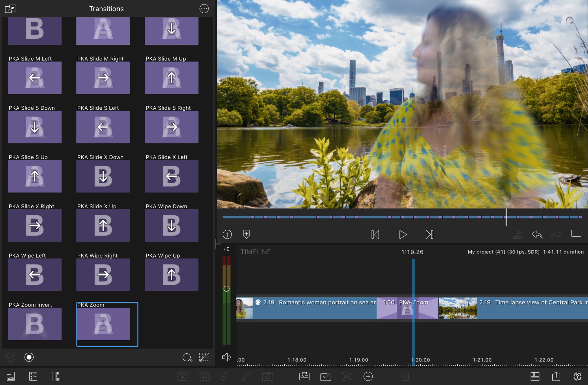Select the PKA Wipe Down transition
588x385 pixels.
coord(171,225)
